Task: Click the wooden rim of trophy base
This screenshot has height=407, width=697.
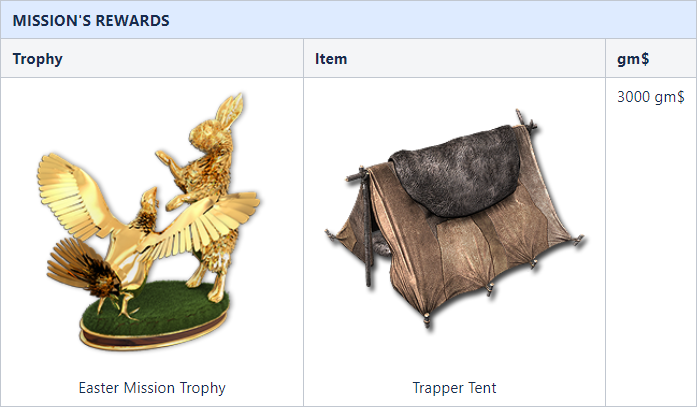Action: coord(153,335)
